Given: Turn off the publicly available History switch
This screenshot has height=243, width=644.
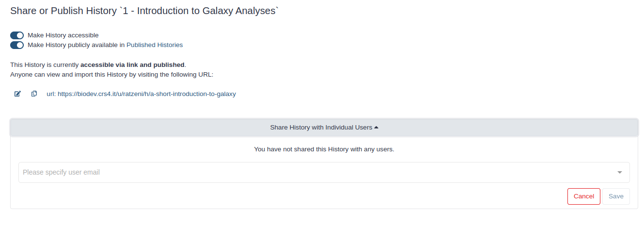Looking at the screenshot, I should [x=17, y=45].
